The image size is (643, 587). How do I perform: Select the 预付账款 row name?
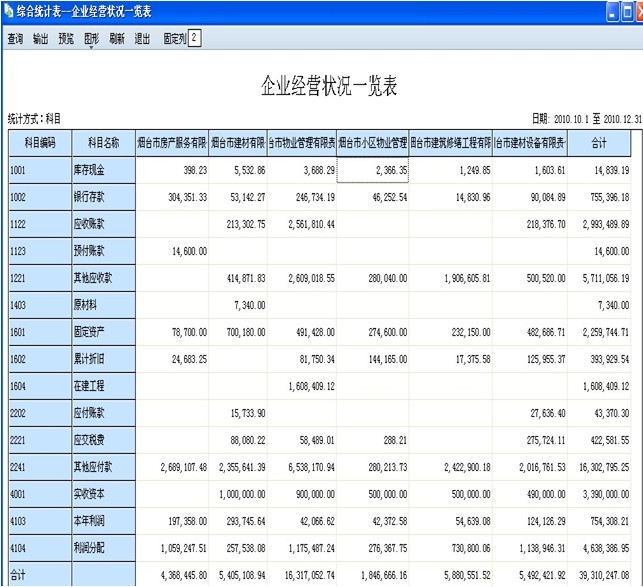(x=103, y=251)
